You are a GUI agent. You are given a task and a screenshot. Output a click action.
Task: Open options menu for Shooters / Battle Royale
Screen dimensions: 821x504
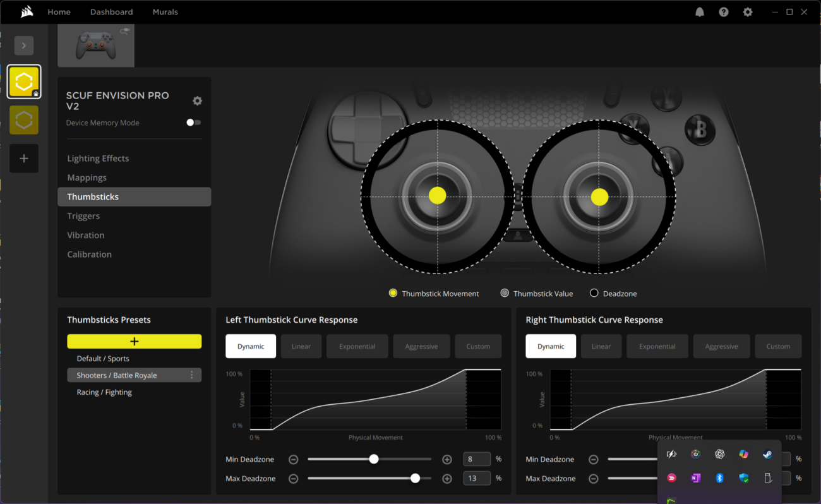click(x=192, y=375)
